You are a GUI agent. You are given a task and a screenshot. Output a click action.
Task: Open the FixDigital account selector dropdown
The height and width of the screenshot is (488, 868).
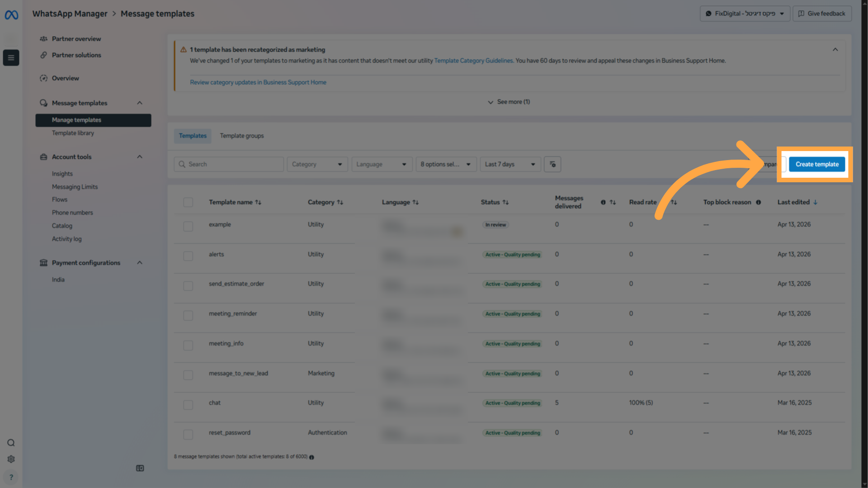pos(745,14)
